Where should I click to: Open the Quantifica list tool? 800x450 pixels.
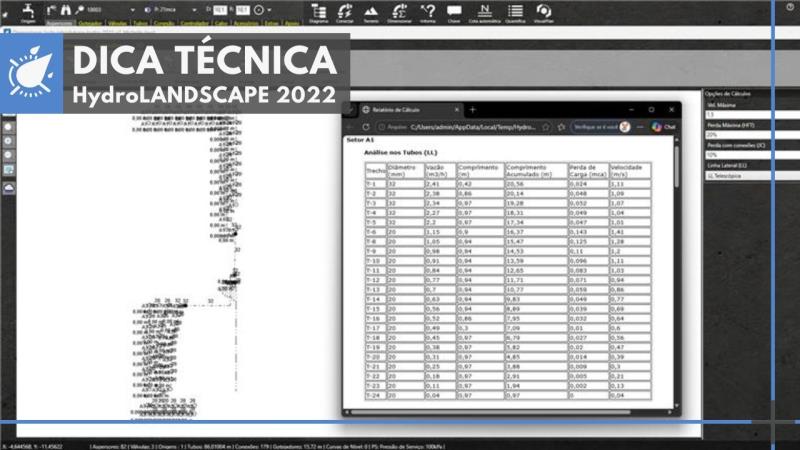(x=515, y=13)
